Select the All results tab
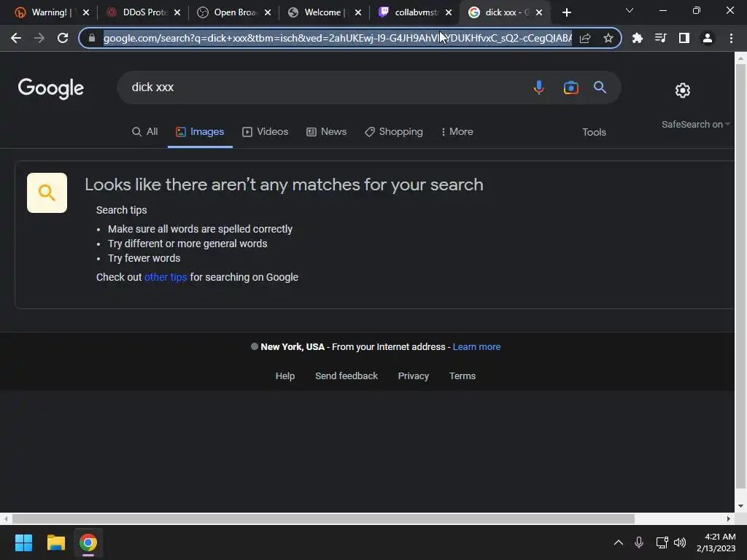This screenshot has width=747, height=560. pos(145,132)
